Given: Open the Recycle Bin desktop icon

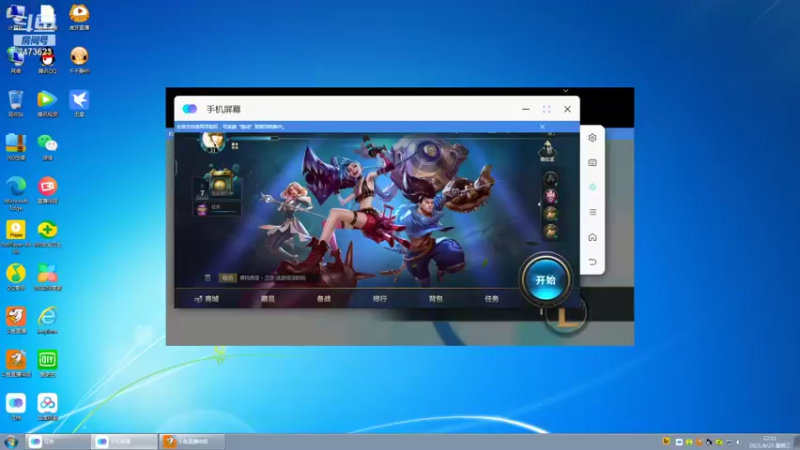Looking at the screenshot, I should pyautogui.click(x=16, y=103).
